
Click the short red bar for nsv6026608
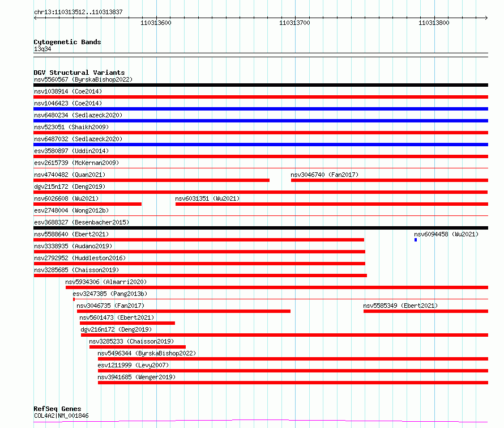(87, 204)
